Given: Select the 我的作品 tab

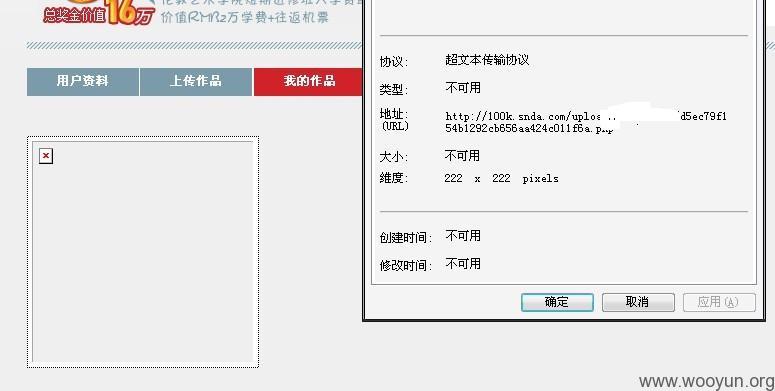Looking at the screenshot, I should click(x=308, y=82).
